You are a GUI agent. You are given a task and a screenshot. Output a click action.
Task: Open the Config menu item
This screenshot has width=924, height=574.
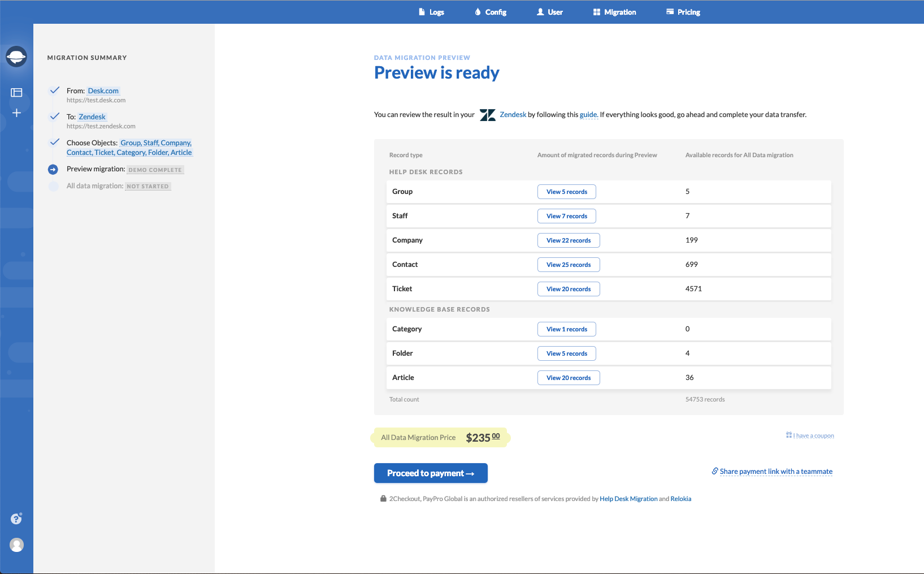(x=491, y=12)
